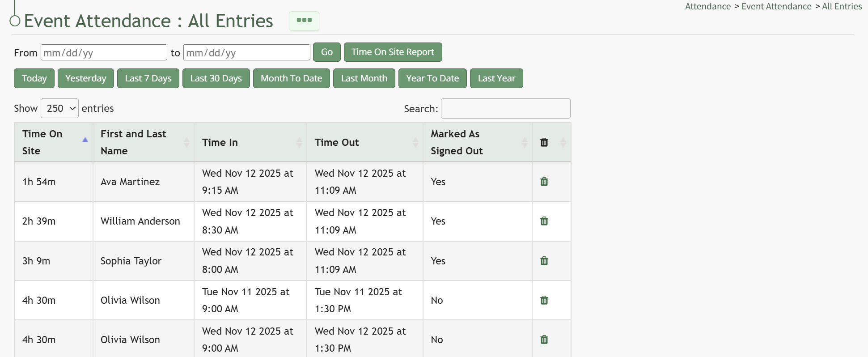The height and width of the screenshot is (357, 868).
Task: Filter entries by Last Year
Action: (496, 78)
